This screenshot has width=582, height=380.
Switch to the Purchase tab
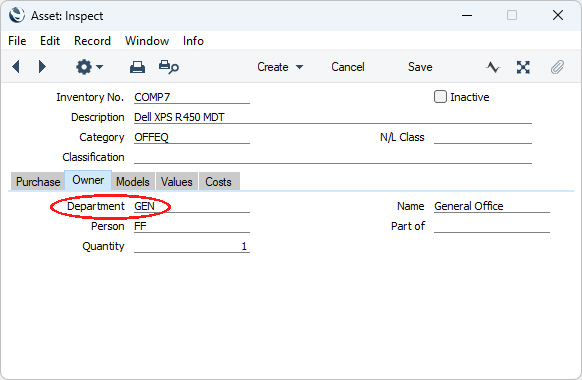click(x=38, y=181)
